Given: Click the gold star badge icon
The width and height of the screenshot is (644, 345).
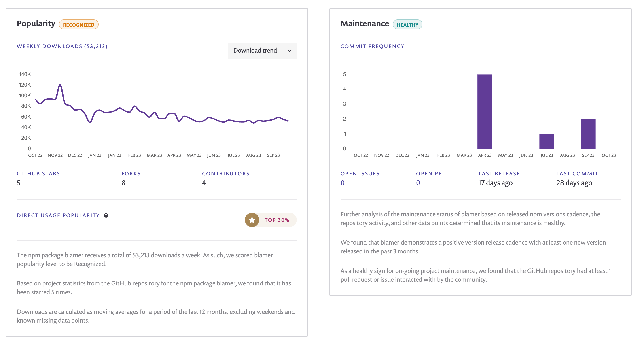Looking at the screenshot, I should pyautogui.click(x=252, y=220).
